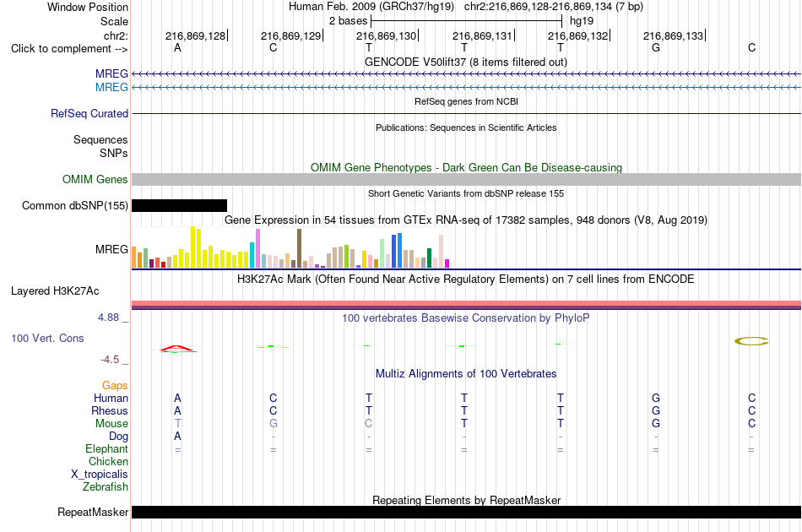Click base A in the reference sequence row
The height and width of the screenshot is (532, 802).
(x=177, y=47)
